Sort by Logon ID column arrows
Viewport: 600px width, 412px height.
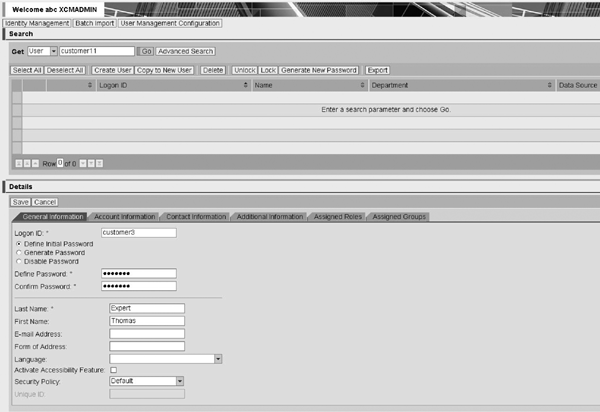(246, 85)
